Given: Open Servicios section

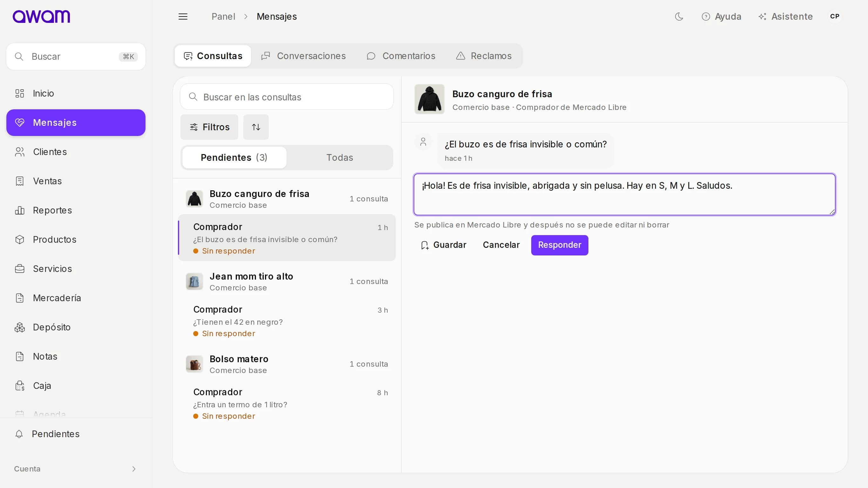Looking at the screenshot, I should (x=76, y=268).
